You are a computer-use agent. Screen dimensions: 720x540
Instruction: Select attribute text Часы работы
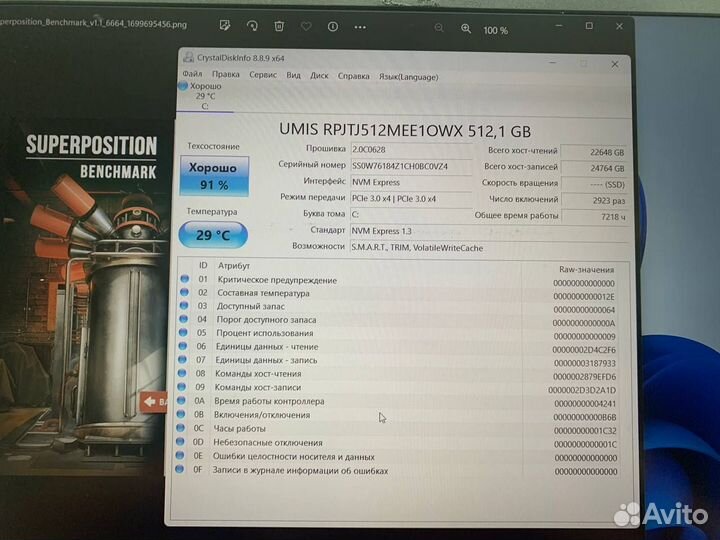click(x=239, y=429)
